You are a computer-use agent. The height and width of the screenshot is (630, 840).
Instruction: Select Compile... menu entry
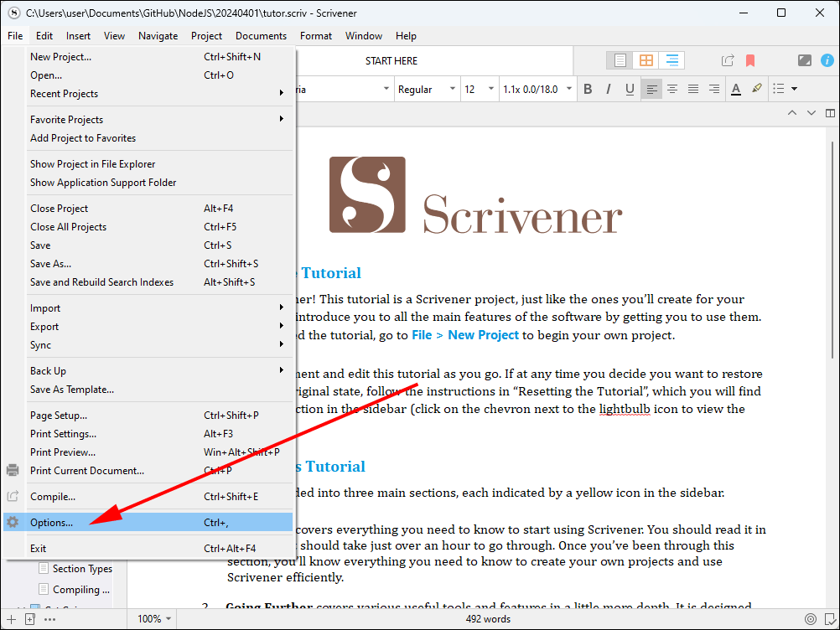point(159,497)
